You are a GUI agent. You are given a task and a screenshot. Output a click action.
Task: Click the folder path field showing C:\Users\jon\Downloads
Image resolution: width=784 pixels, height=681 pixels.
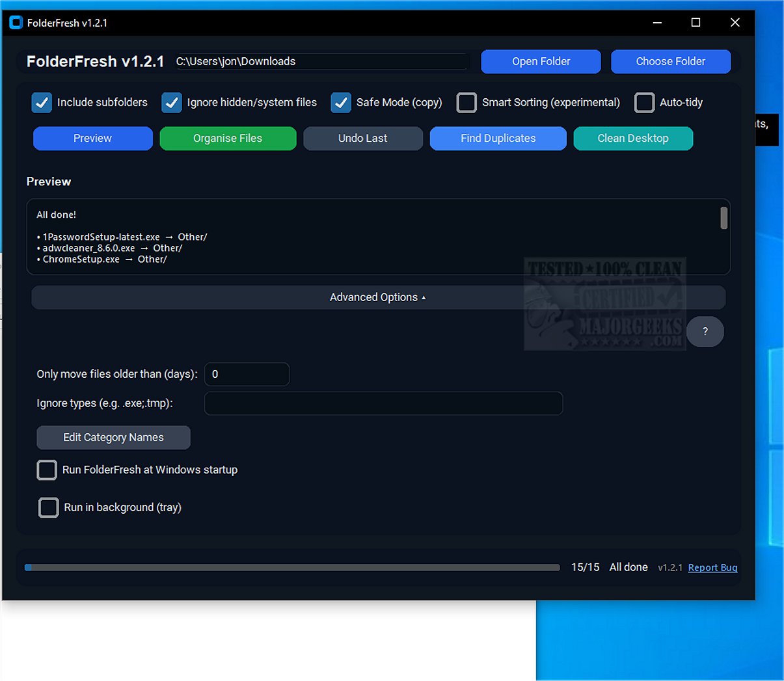tap(322, 62)
